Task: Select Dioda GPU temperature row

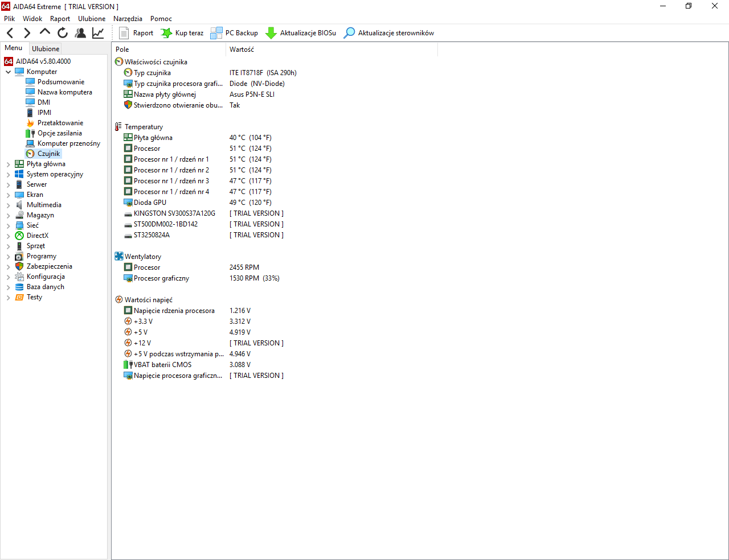Action: pos(197,203)
